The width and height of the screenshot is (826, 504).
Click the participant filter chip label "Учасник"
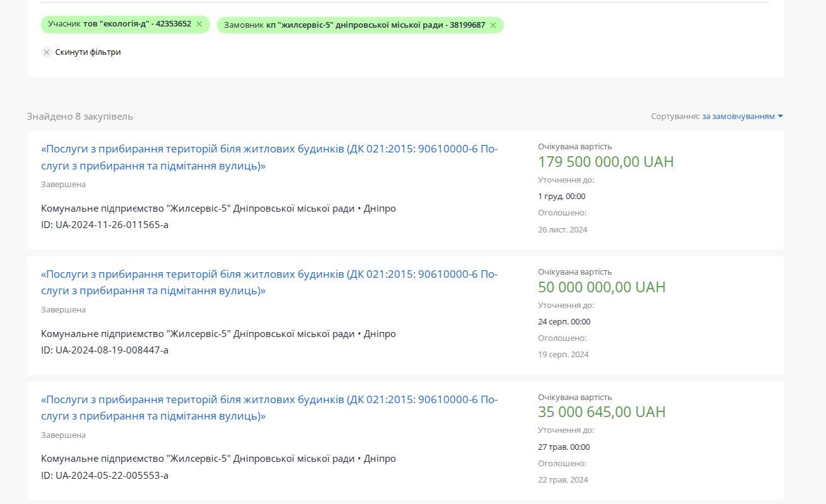64,24
